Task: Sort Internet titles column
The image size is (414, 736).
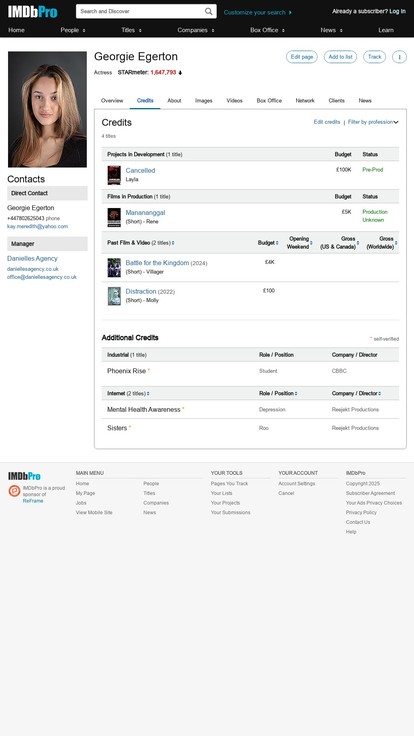Action: pos(128,393)
